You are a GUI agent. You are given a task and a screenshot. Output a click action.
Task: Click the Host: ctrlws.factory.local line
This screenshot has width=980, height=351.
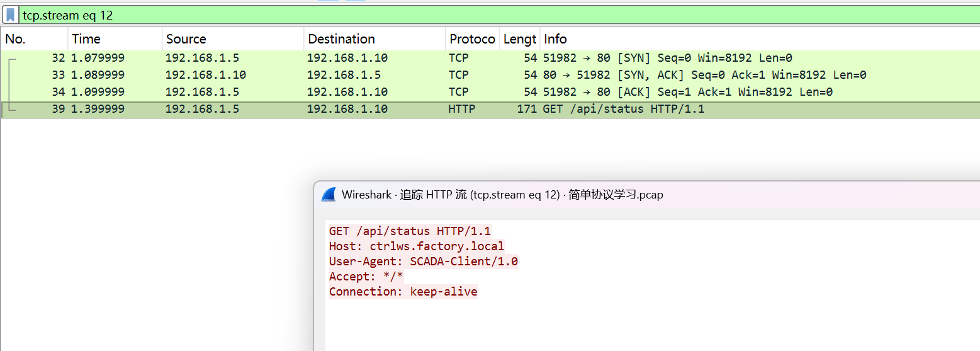[x=416, y=246]
